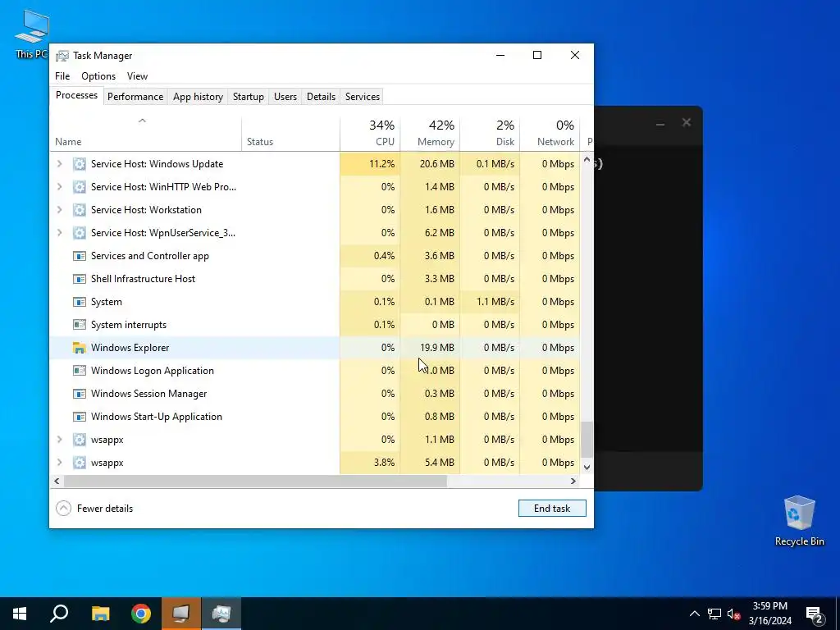This screenshot has width=840, height=630.
Task: Switch to the Details tab
Action: [x=321, y=97]
